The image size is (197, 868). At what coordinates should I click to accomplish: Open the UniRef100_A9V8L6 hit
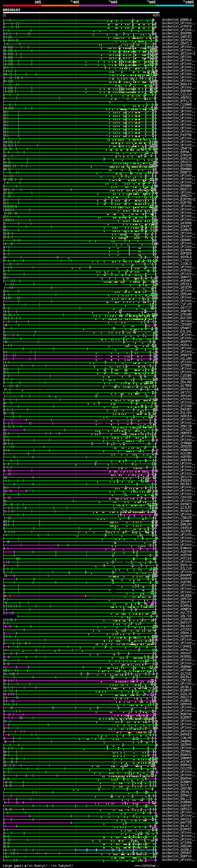(177, 257)
